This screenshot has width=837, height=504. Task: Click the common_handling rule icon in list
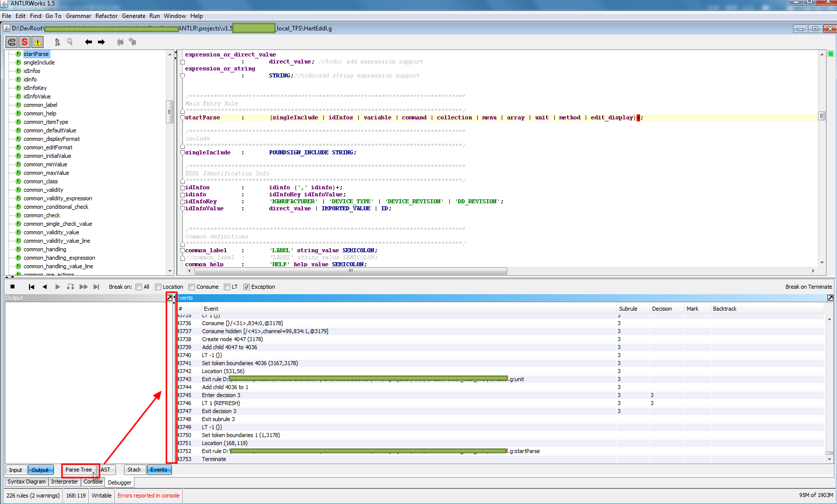(18, 249)
